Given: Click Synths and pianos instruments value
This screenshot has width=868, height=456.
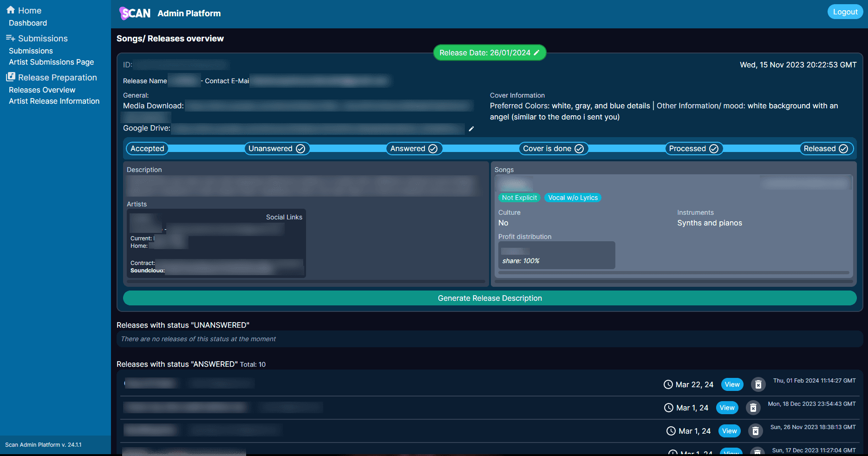Looking at the screenshot, I should pyautogui.click(x=709, y=223).
